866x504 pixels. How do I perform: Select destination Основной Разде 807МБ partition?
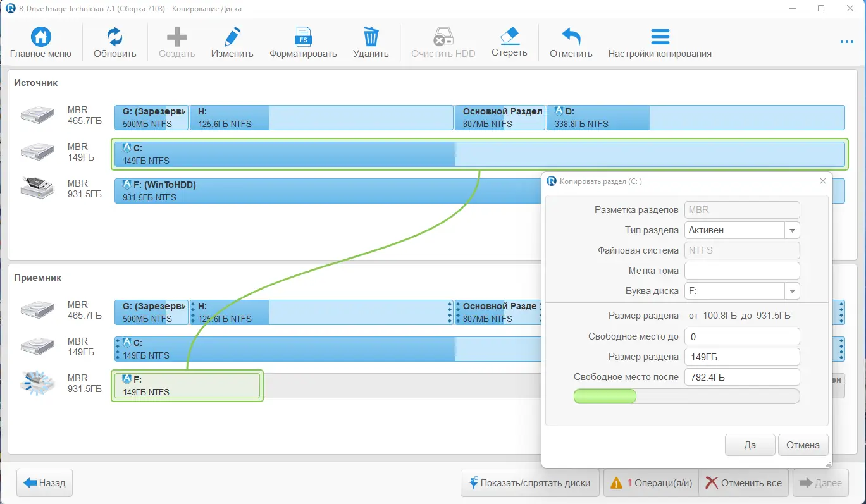(x=498, y=312)
